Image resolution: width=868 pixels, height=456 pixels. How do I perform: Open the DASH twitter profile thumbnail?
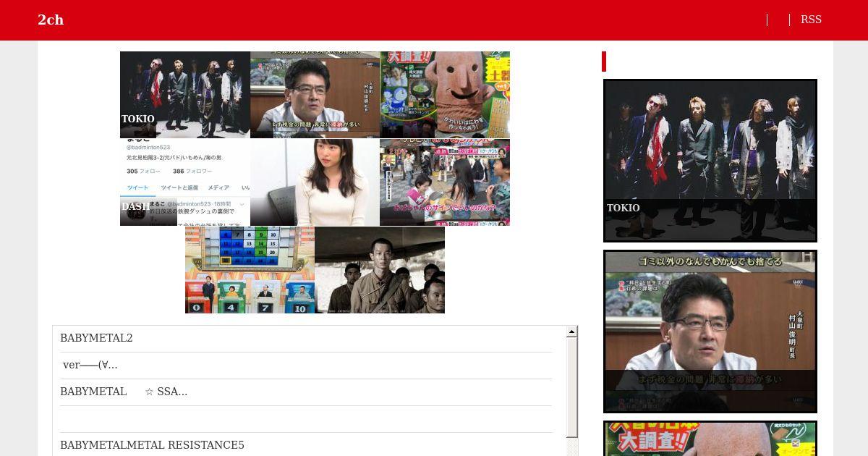[x=185, y=182]
